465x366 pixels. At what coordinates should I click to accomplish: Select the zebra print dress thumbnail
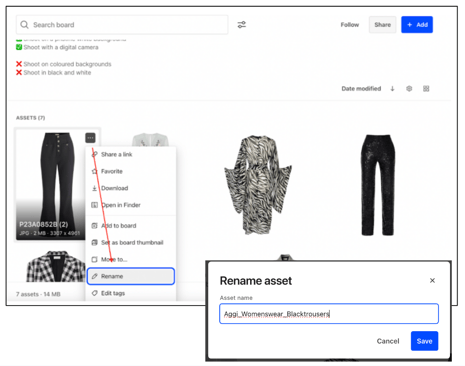pyautogui.click(x=258, y=184)
